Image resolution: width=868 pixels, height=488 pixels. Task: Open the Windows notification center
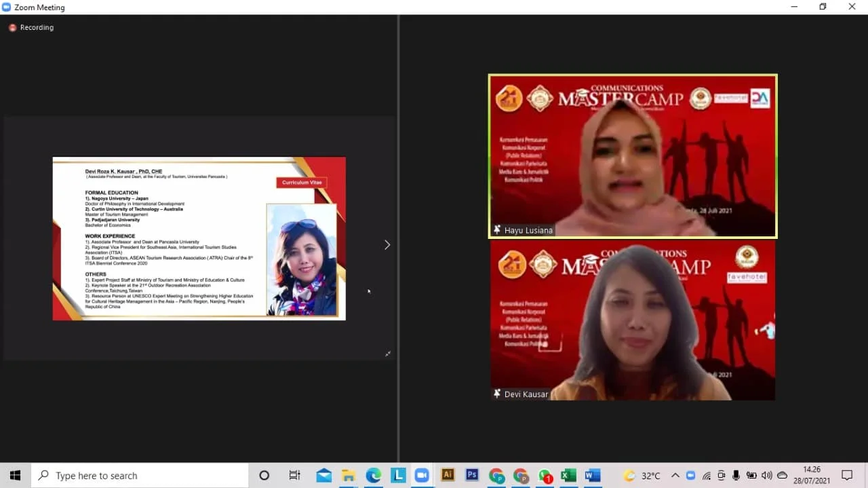847,476
